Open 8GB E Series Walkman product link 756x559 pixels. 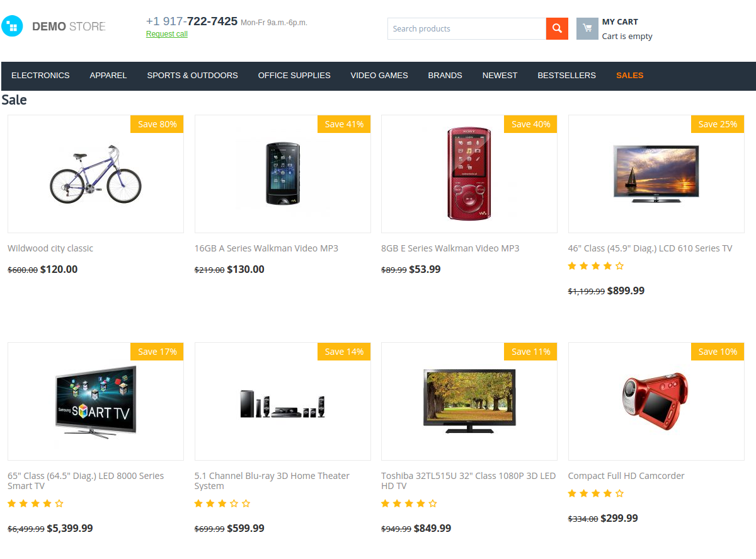450,248
